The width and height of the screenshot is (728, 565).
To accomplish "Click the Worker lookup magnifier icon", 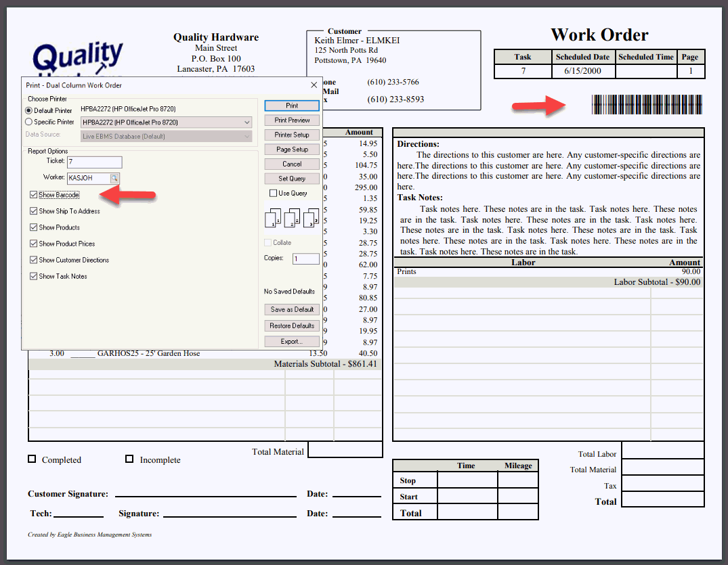I will pos(114,178).
